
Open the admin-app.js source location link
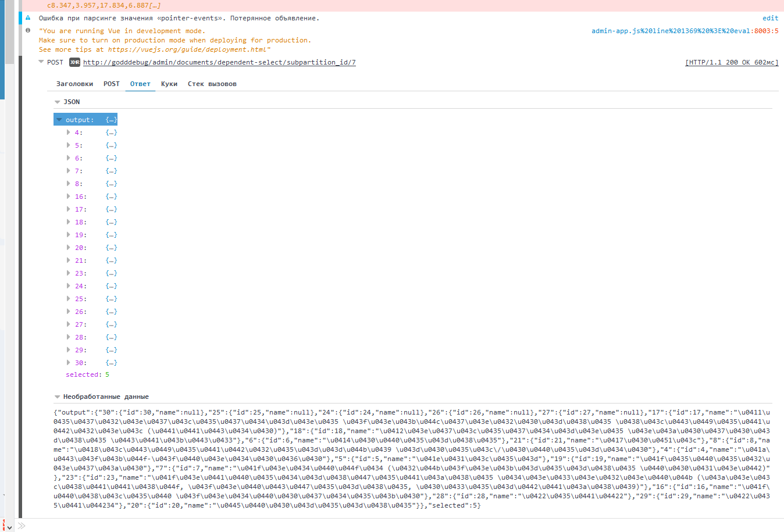(685, 31)
